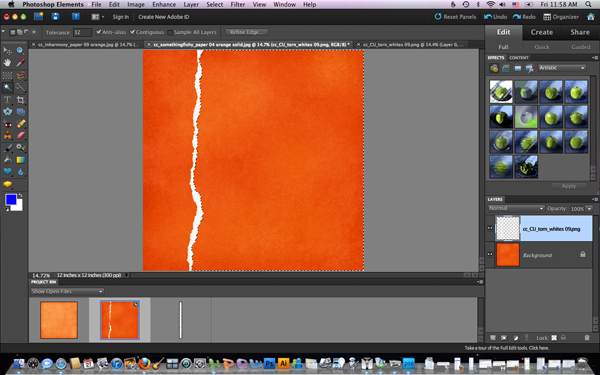
Task: Select the Spot Healing bandage tool
Action: (x=20, y=124)
